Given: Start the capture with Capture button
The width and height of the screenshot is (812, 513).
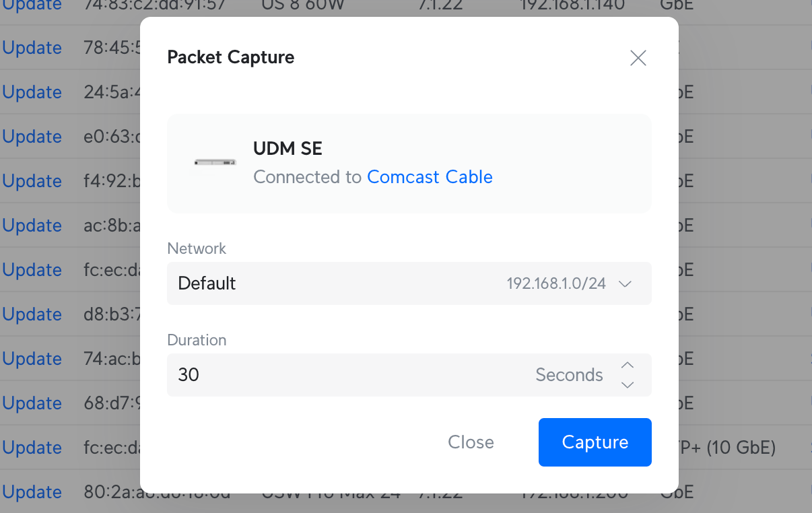Looking at the screenshot, I should point(595,442).
